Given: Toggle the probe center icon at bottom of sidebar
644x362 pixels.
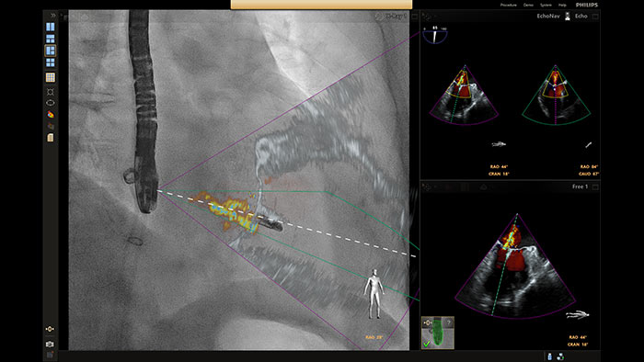Looking at the screenshot, I should click(50, 329).
